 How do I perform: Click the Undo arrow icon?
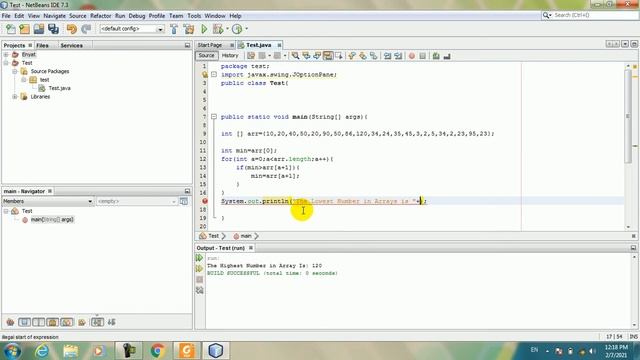(72, 29)
